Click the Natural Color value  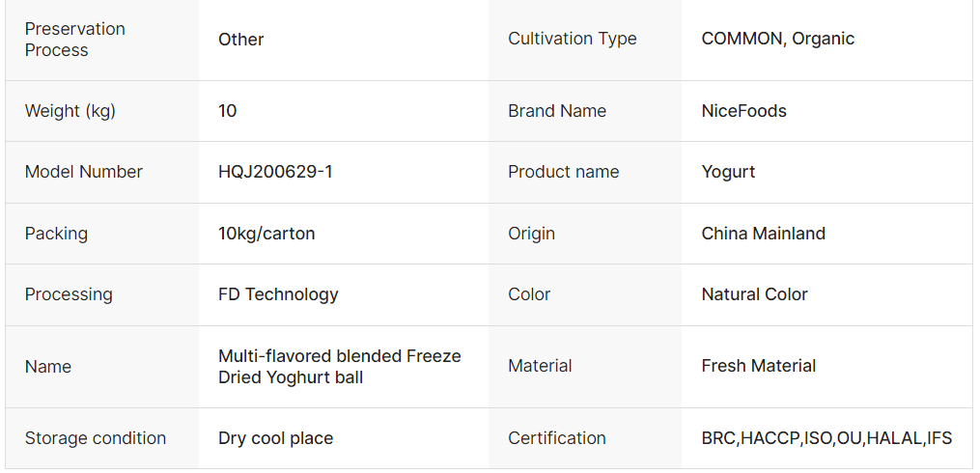click(754, 294)
